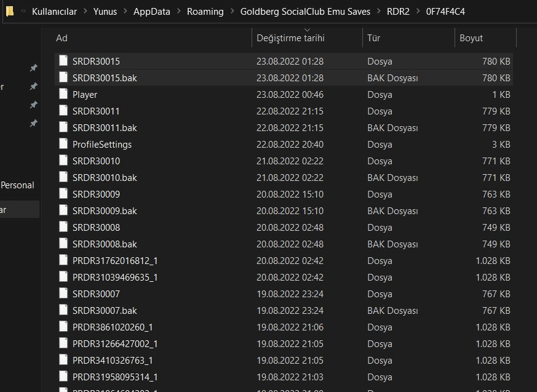Sort by Değiştirme tarihi column header

tap(307, 38)
